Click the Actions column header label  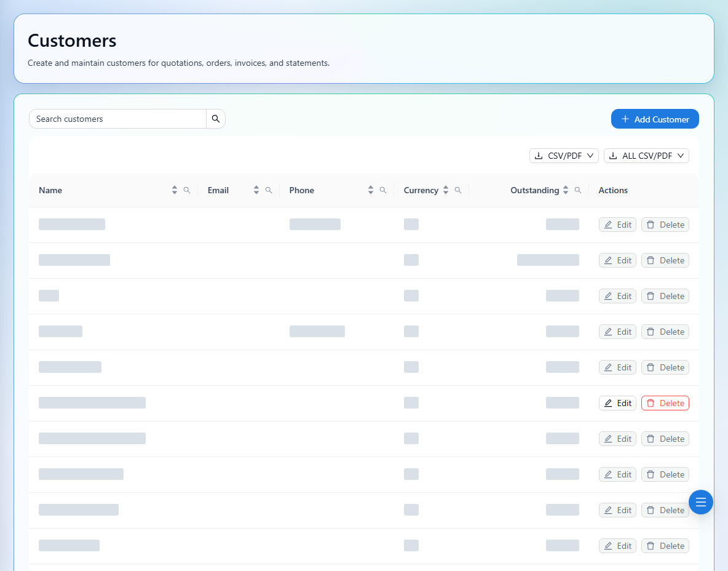tap(613, 190)
